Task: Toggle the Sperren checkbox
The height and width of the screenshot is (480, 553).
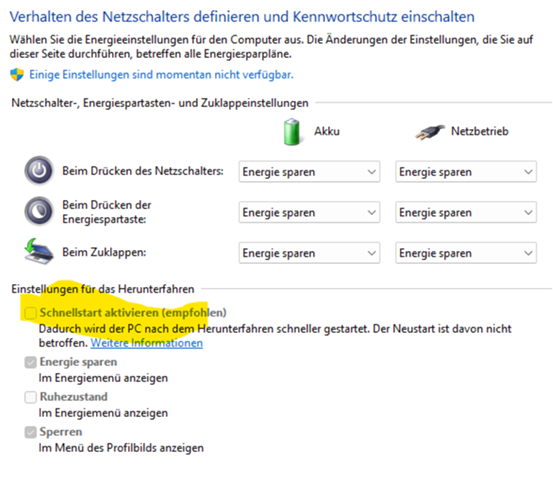Action: [30, 432]
